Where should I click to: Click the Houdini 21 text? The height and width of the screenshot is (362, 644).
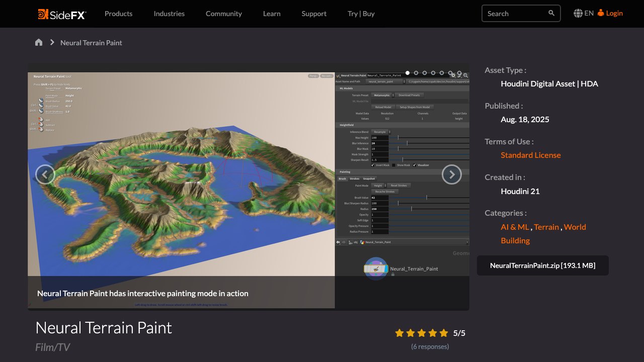click(520, 191)
